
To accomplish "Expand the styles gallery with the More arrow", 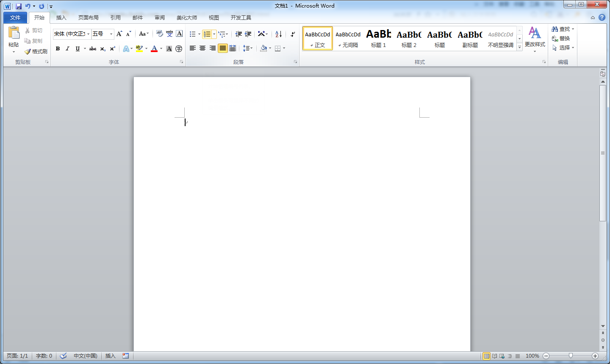I will pyautogui.click(x=519, y=47).
